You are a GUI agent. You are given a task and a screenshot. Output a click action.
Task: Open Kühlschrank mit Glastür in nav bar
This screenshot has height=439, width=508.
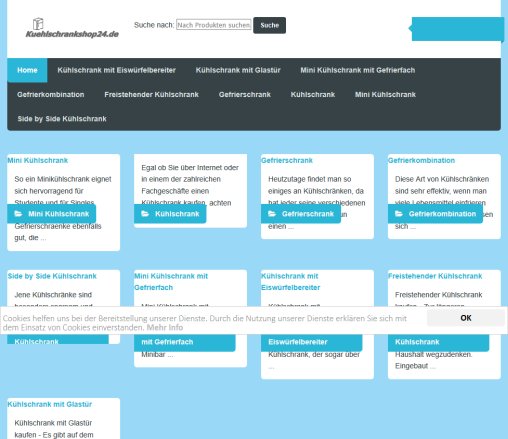pyautogui.click(x=238, y=70)
